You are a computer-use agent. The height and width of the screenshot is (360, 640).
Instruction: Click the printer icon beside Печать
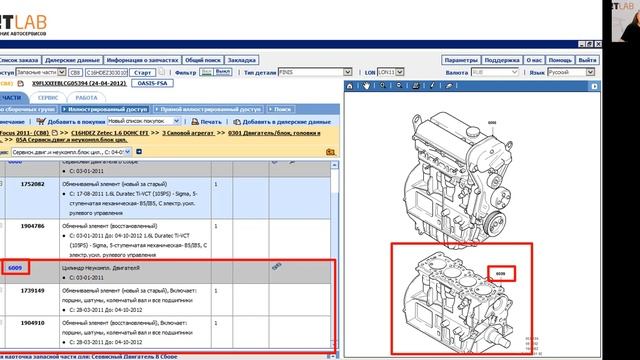[195, 122]
